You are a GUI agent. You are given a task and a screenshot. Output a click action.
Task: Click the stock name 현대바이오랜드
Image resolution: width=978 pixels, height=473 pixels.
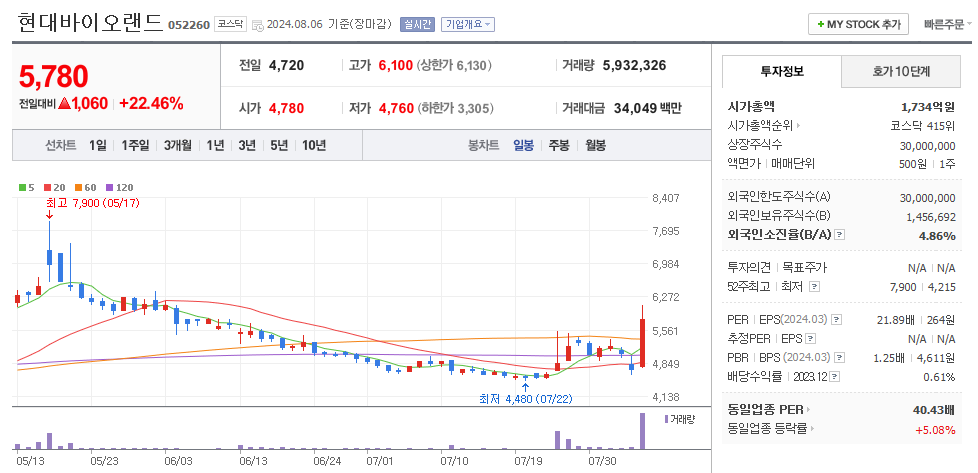(x=90, y=23)
